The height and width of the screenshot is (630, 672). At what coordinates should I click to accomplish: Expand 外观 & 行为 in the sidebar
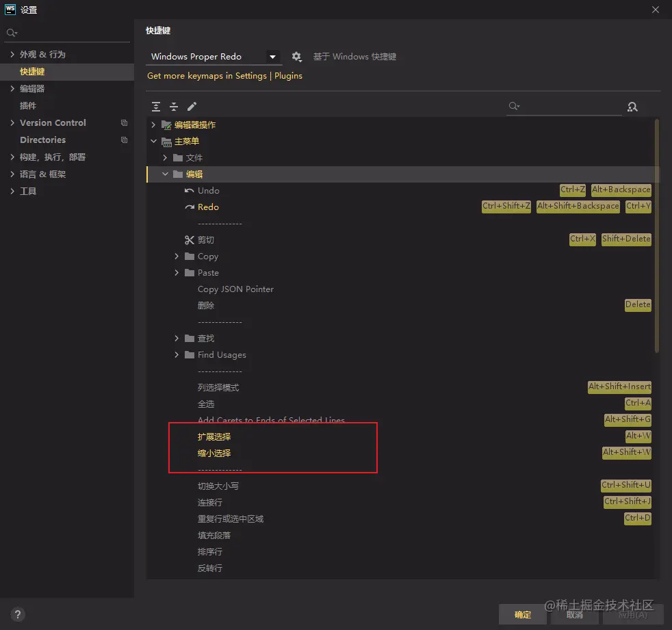coord(12,55)
